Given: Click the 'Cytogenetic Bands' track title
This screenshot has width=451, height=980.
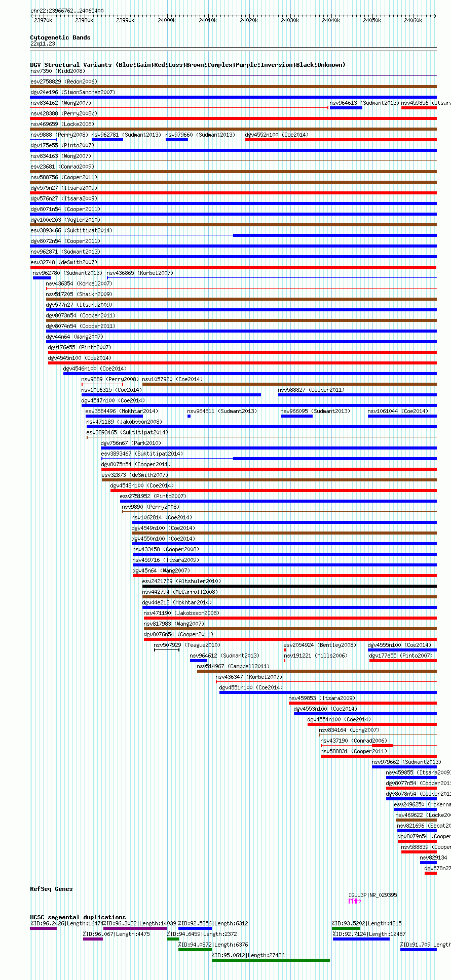Looking at the screenshot, I should (x=60, y=37).
